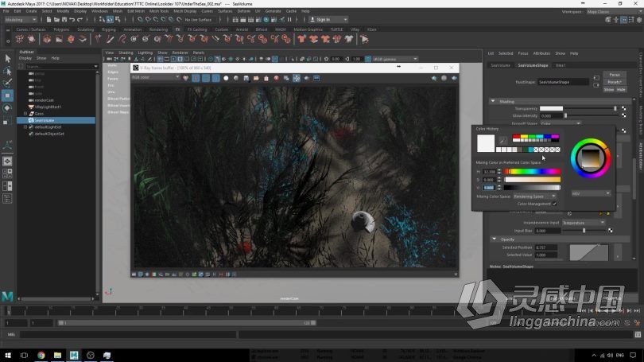Screen dimensions: 644x362
Task: Click the Focus button
Action: coord(615,75)
